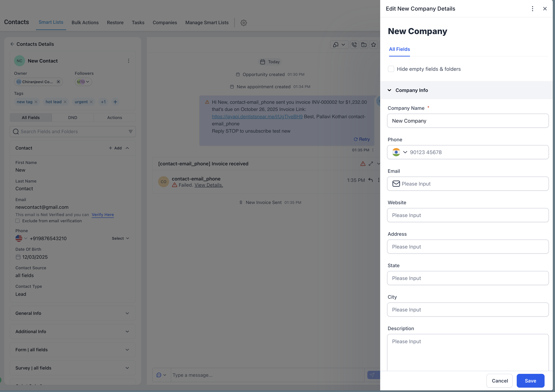Click the reply arrow on invoice email

[x=371, y=180]
